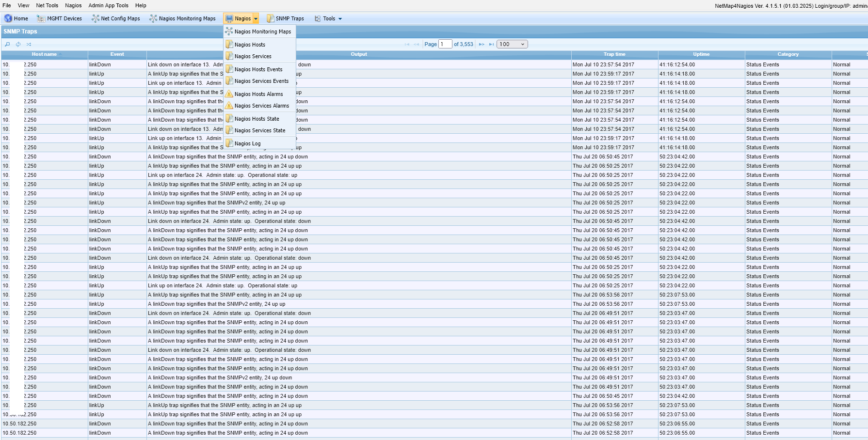868x440 pixels.
Task: Open Nagios Hosts Alarms warning item
Action: coord(258,94)
